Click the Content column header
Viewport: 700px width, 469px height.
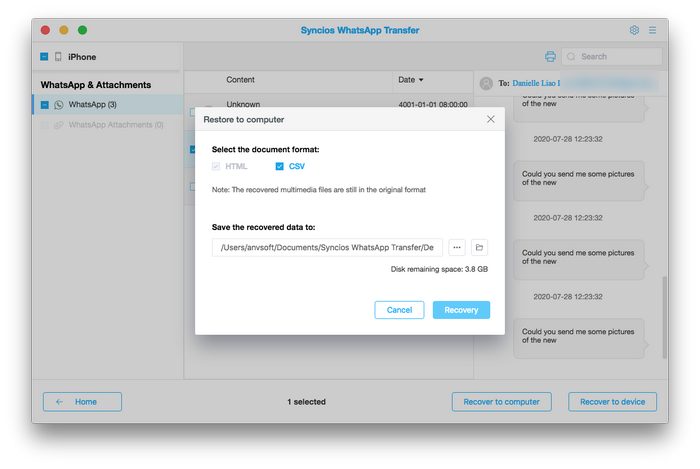[240, 79]
